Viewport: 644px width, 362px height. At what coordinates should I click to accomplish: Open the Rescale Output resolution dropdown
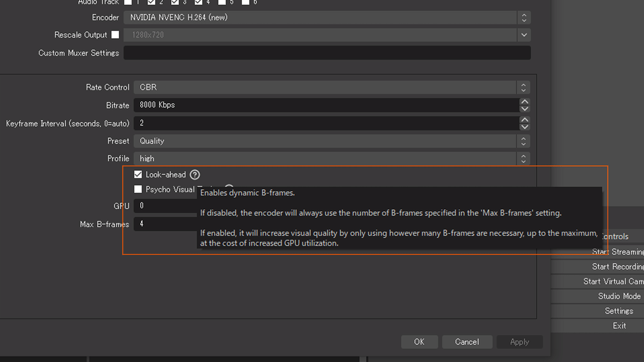click(x=327, y=35)
